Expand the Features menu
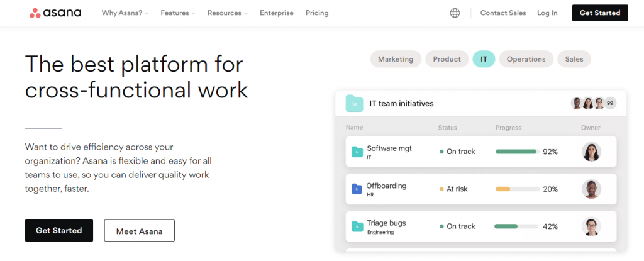 pyautogui.click(x=178, y=13)
